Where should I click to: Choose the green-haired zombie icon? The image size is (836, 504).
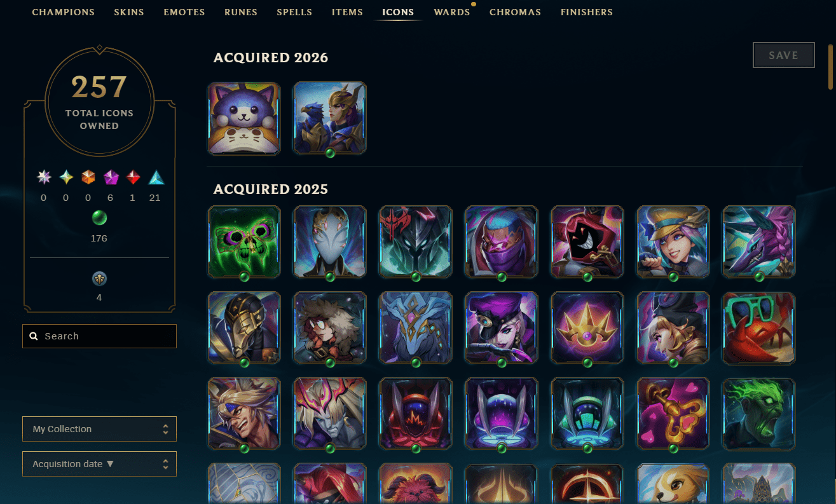(759, 414)
